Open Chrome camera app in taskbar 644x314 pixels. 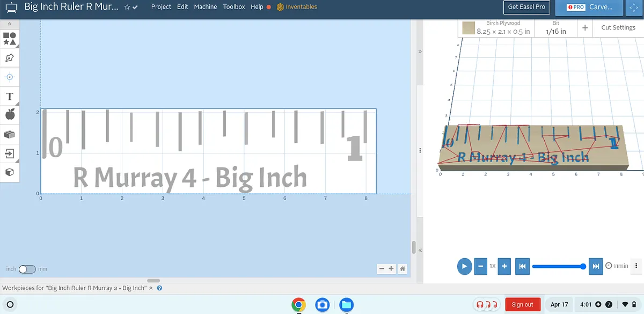click(322, 305)
